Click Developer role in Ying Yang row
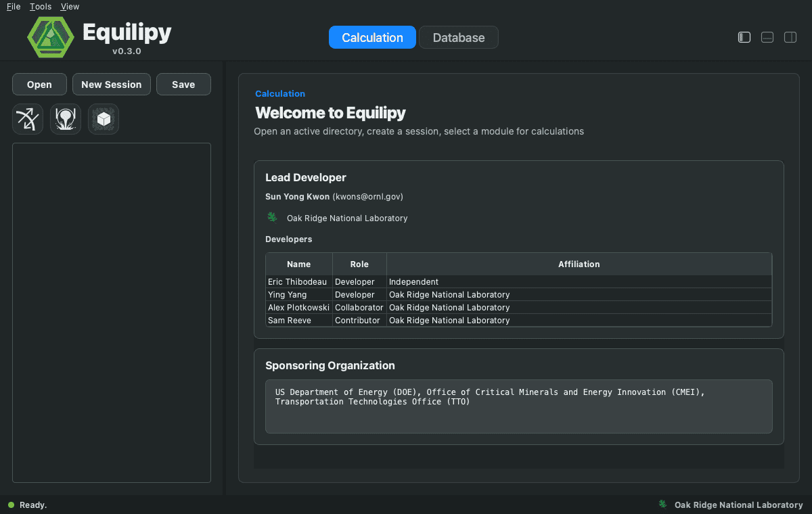The image size is (812, 514). point(359,294)
